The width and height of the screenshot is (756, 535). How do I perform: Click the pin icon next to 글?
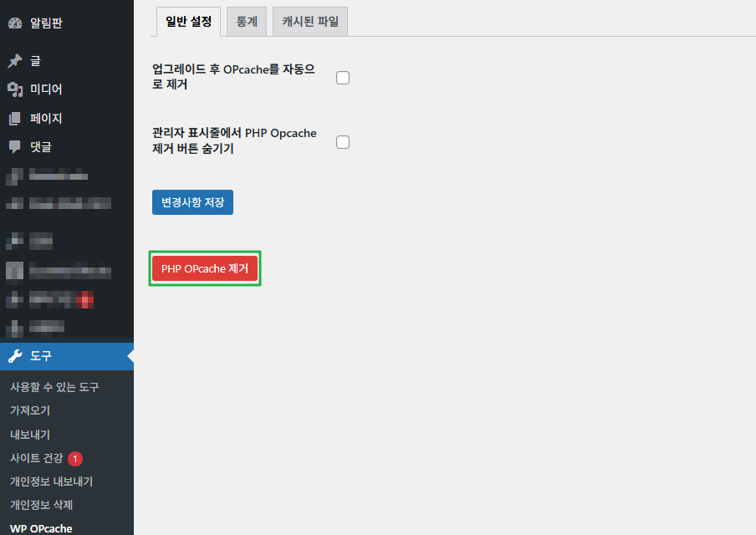(x=15, y=61)
